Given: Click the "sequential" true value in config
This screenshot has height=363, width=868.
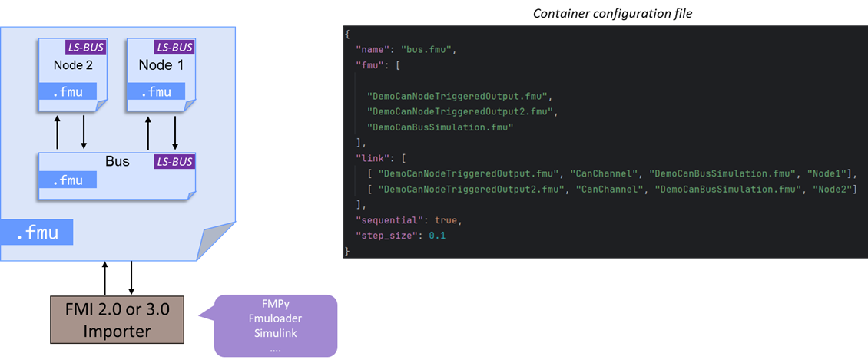Looking at the screenshot, I should click(447, 220).
